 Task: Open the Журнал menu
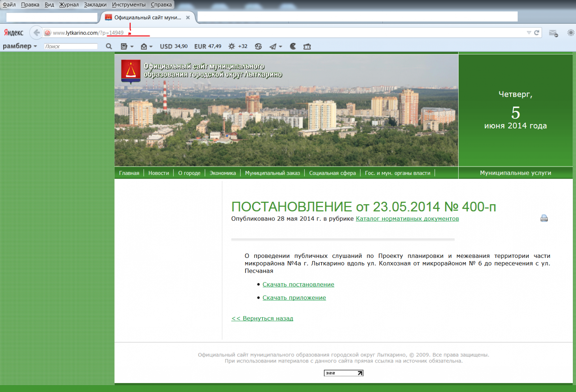[69, 5]
